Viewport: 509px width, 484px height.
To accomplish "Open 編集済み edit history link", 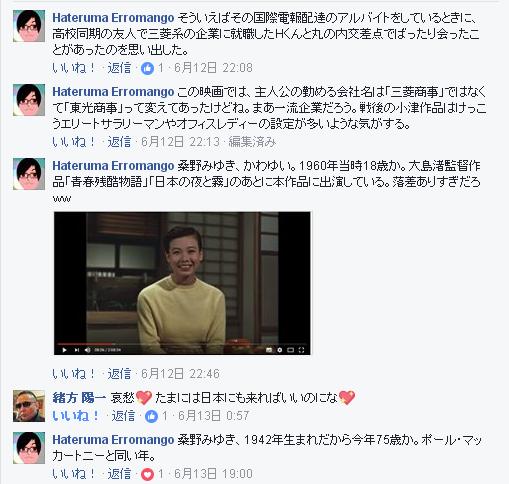I will [x=252, y=142].
